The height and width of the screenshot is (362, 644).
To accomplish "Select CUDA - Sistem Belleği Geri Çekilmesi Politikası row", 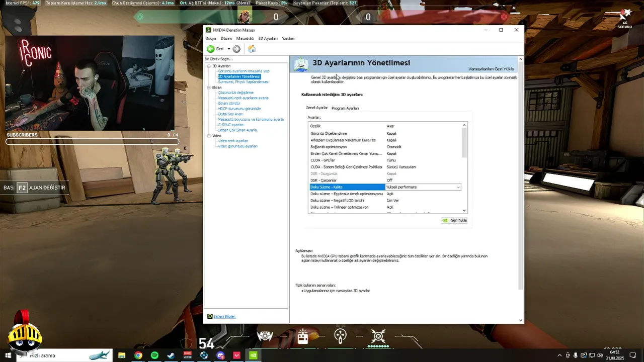I will (385, 167).
